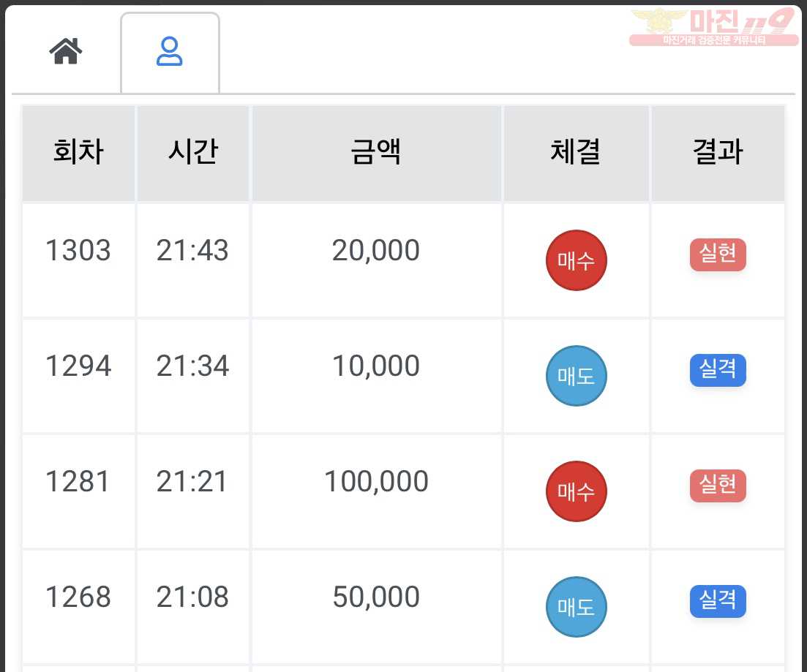Click the 체결 column header
The width and height of the screenshot is (807, 672).
[x=576, y=153]
